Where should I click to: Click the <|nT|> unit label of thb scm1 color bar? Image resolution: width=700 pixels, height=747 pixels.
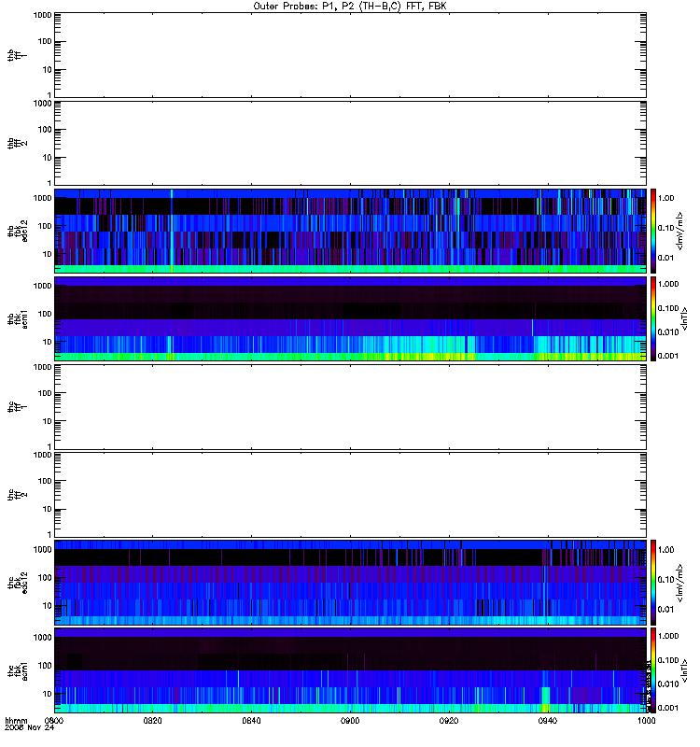(685, 318)
